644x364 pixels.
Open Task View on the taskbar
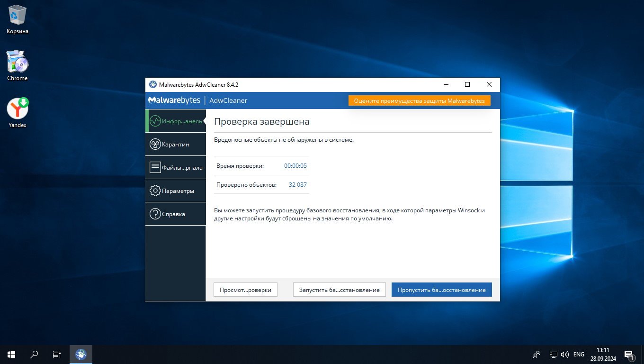coord(56,354)
